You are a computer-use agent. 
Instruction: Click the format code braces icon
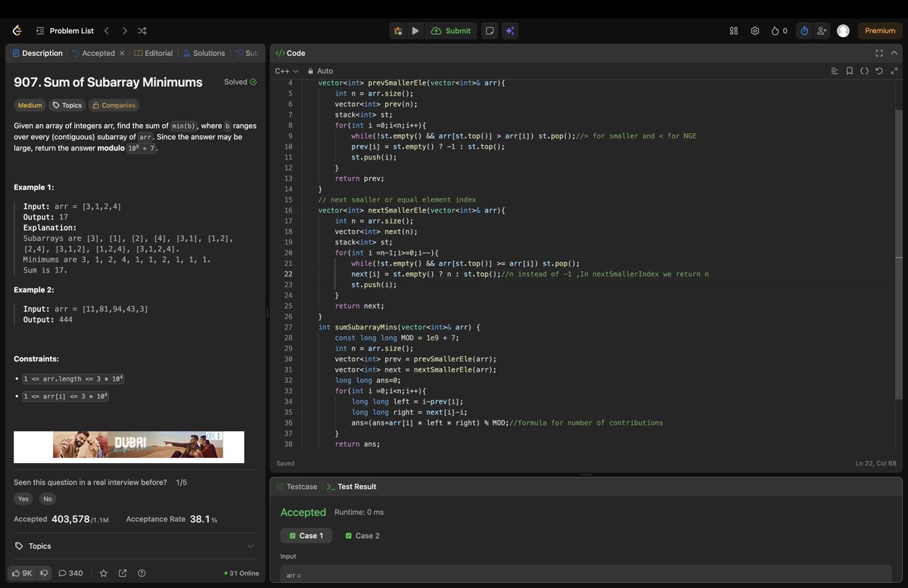865,70
